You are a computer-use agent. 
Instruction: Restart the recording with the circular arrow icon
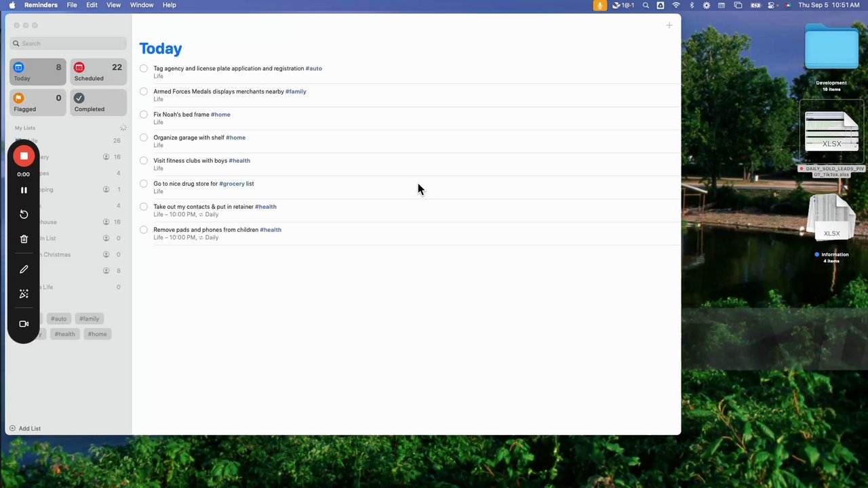pyautogui.click(x=24, y=214)
